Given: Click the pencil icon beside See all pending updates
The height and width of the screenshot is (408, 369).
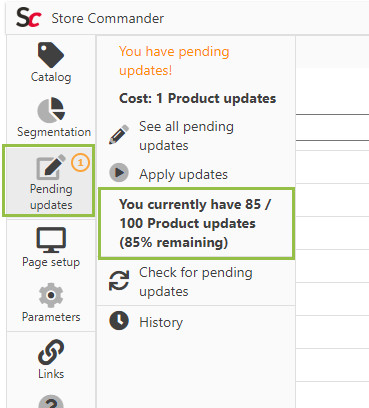Looking at the screenshot, I should (119, 135).
